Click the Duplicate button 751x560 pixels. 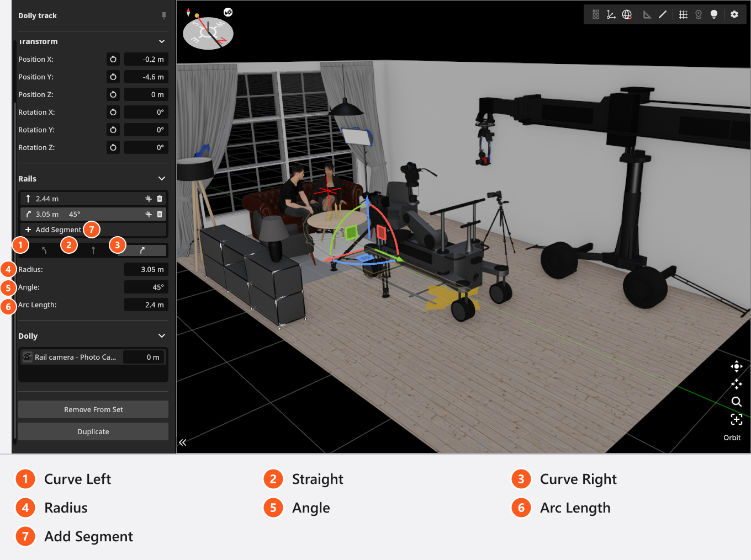[x=93, y=431]
